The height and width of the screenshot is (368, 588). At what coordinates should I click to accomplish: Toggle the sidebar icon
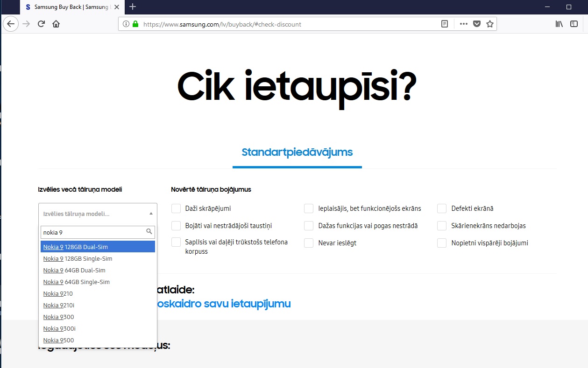click(x=574, y=24)
